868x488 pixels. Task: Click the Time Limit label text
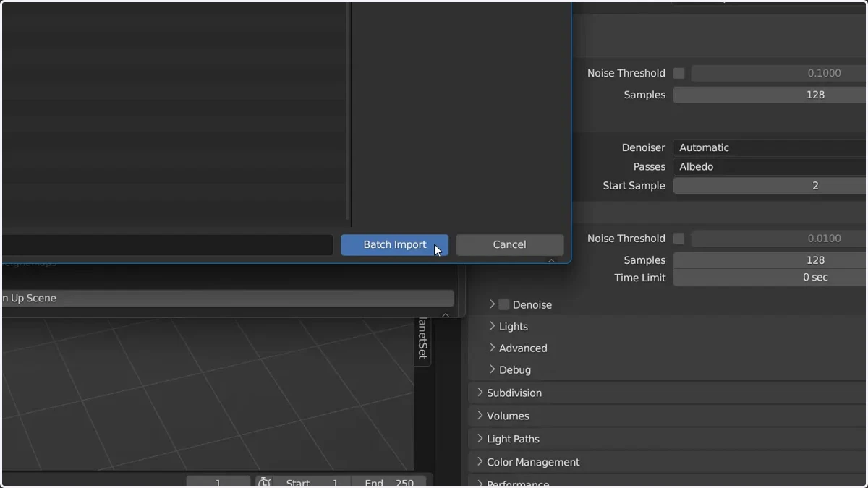pos(639,278)
